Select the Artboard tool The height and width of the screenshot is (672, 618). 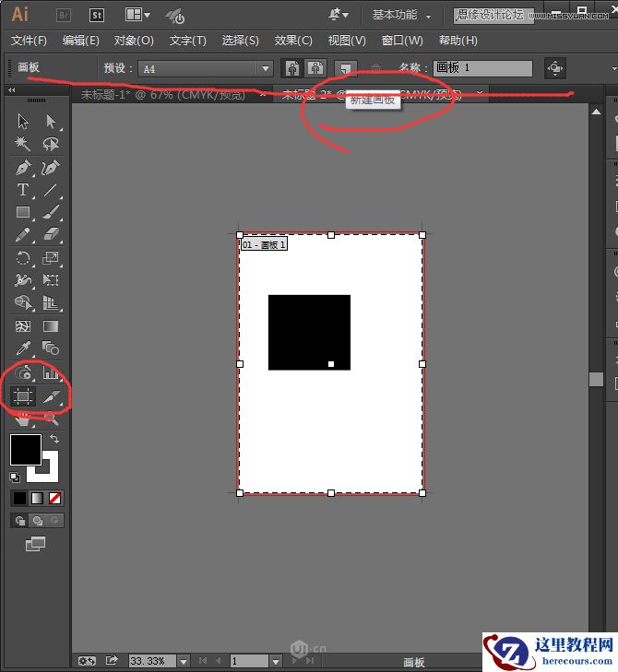(23, 396)
